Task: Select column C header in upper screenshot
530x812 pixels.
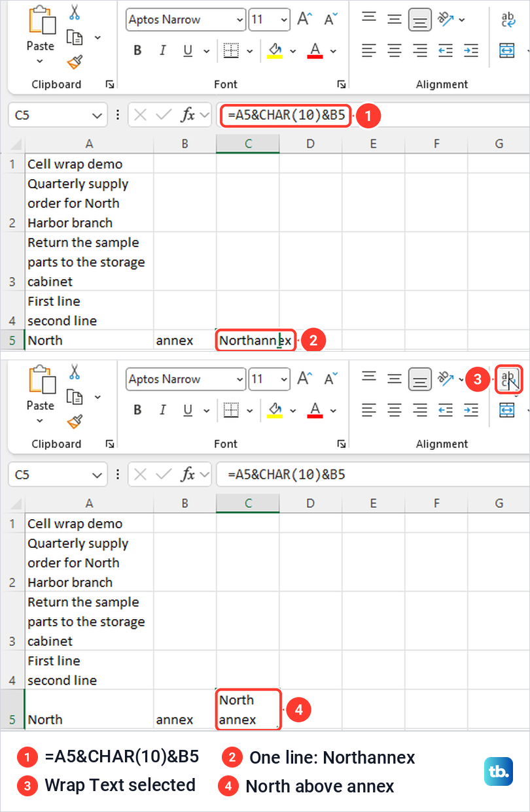Action: pos(248,144)
